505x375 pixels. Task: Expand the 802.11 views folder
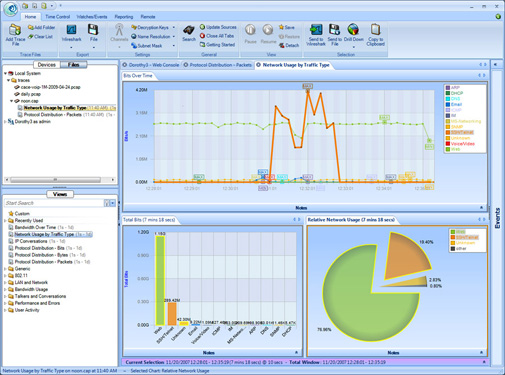[5, 276]
